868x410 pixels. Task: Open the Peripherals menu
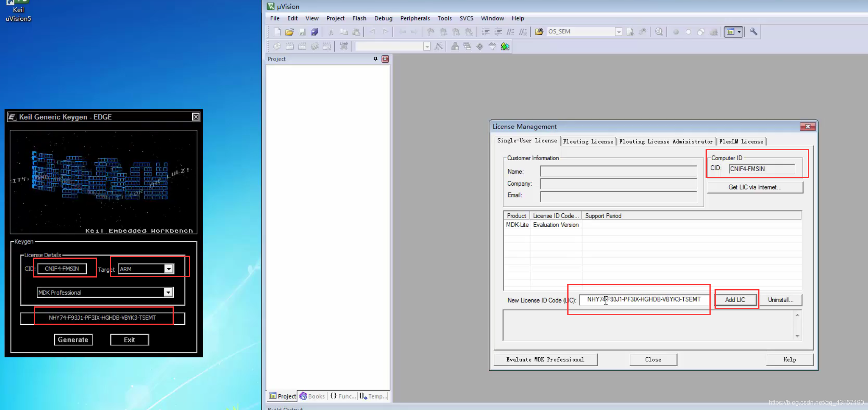(415, 18)
